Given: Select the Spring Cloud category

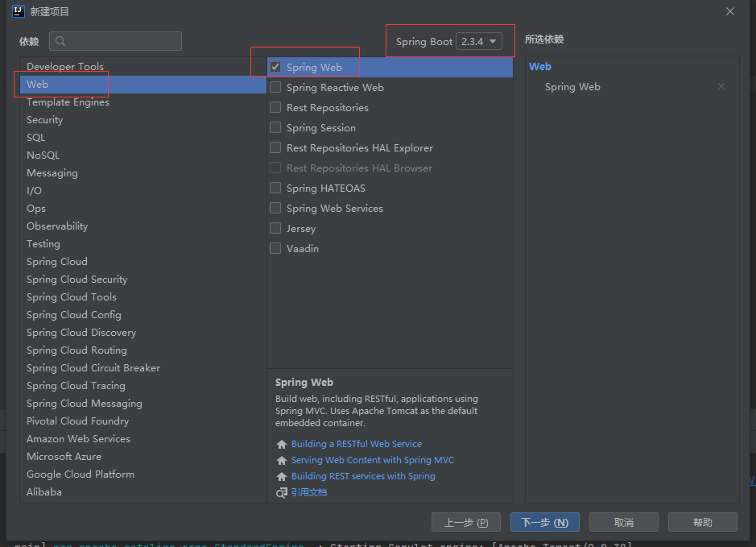Looking at the screenshot, I should [x=143, y=262].
